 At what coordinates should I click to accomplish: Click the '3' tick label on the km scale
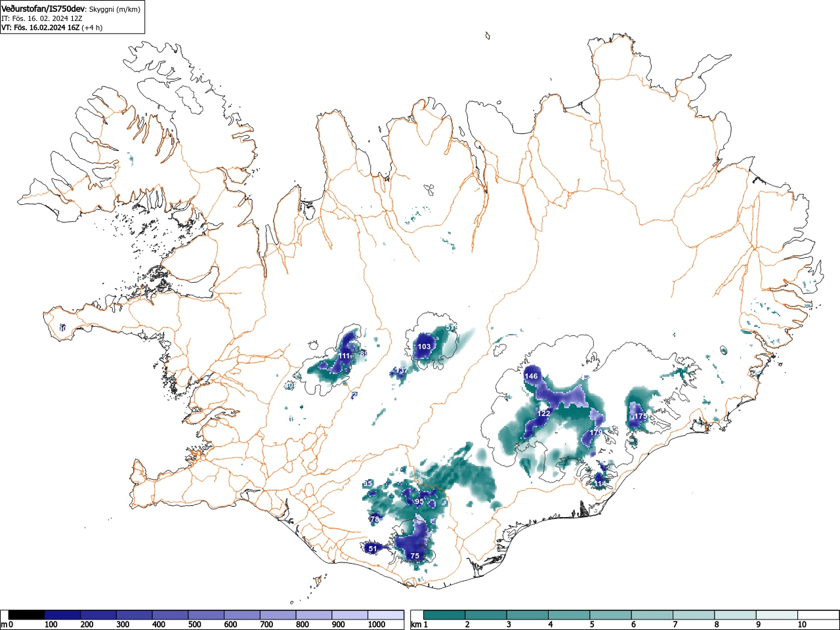[x=509, y=625]
